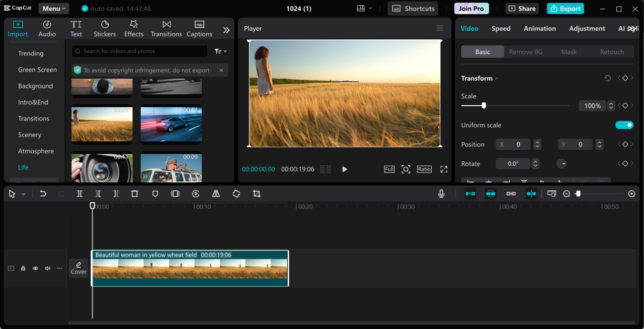Hide the track using eye icon
Viewport: 644px width, 329px height.
coord(35,269)
